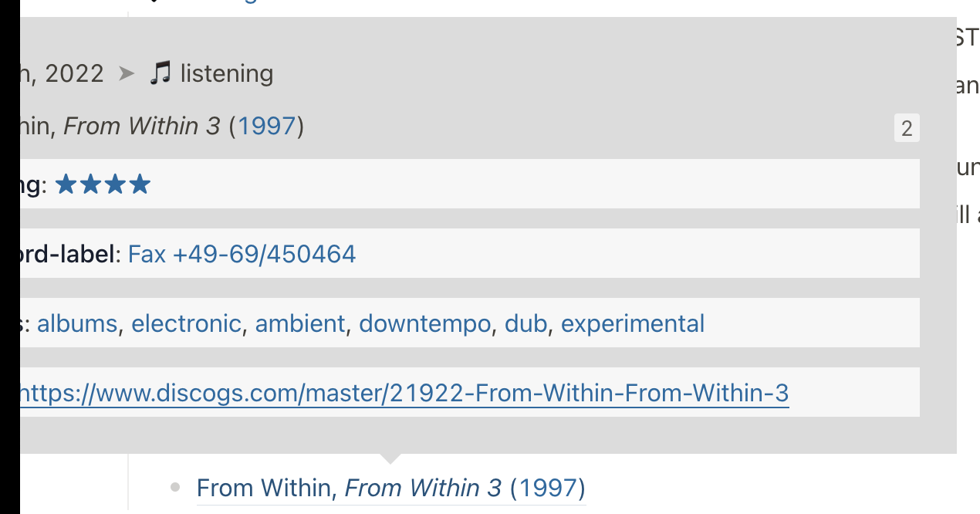Image resolution: width=980 pixels, height=514 pixels.
Task: Select the fourth star of the rating
Action: tap(142, 184)
